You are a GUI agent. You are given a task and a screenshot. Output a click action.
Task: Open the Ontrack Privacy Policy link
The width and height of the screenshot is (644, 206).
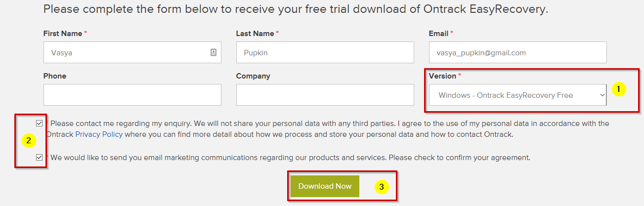(99, 134)
